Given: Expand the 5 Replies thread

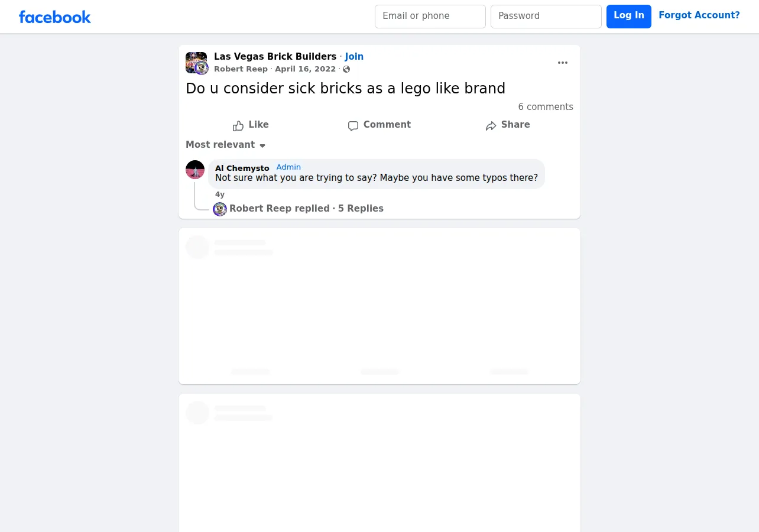Looking at the screenshot, I should (x=361, y=209).
